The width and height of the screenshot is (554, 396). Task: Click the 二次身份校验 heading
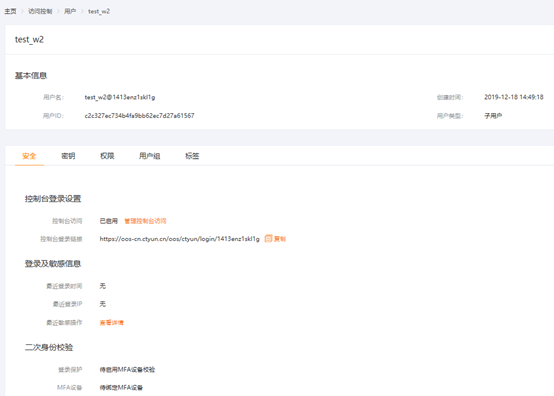click(49, 347)
